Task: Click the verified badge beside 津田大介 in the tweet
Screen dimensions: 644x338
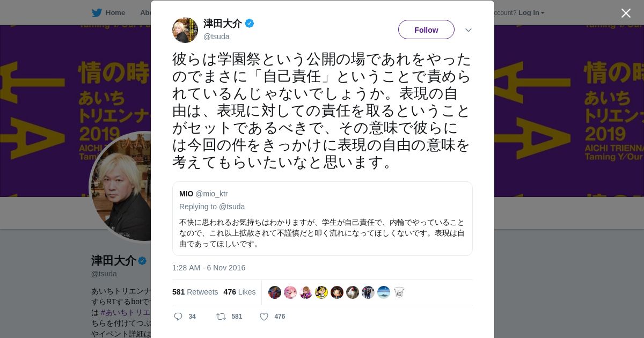Action: (x=250, y=23)
